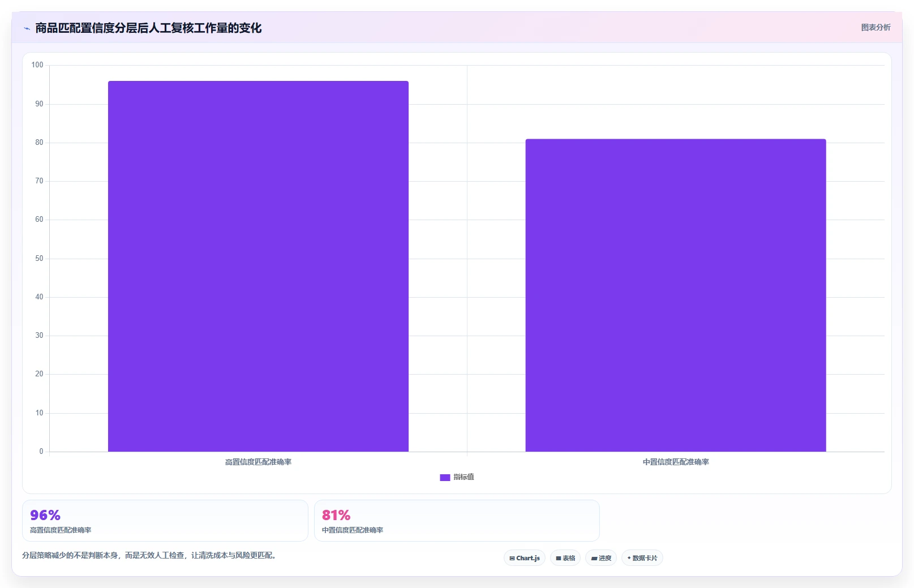Select the 数据卡片 tag
This screenshot has height=588, width=914.
[x=642, y=558]
